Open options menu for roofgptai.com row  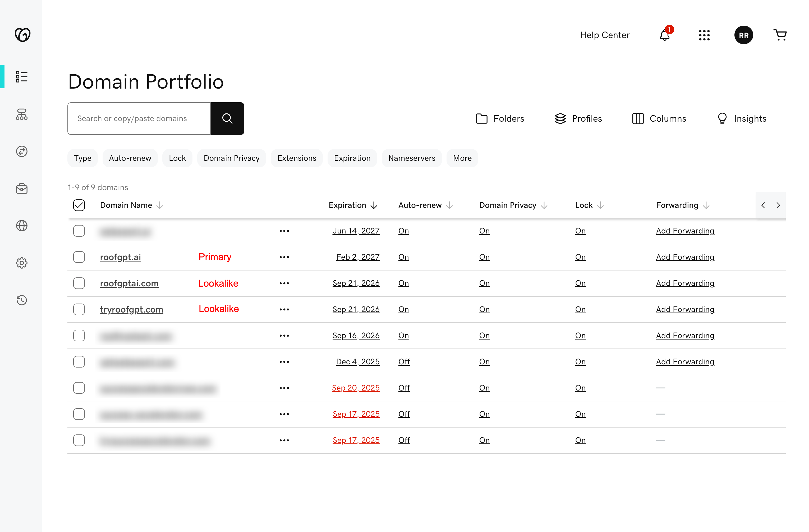click(284, 283)
